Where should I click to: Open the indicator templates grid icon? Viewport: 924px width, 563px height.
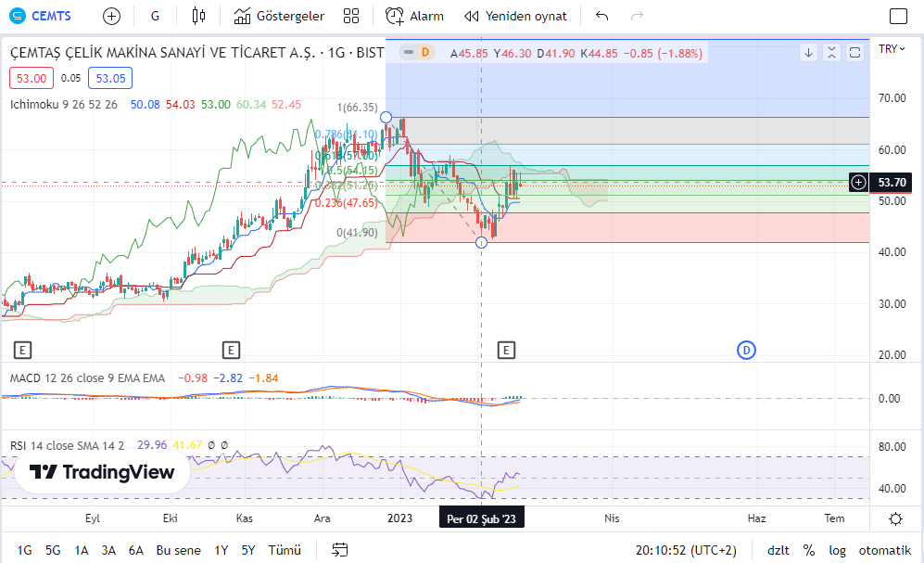[x=351, y=16]
